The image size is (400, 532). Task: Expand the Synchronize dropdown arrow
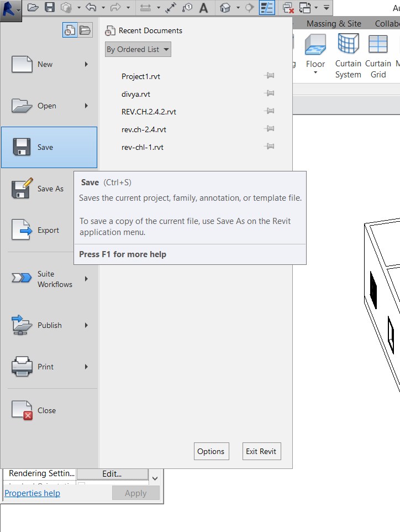[79, 8]
